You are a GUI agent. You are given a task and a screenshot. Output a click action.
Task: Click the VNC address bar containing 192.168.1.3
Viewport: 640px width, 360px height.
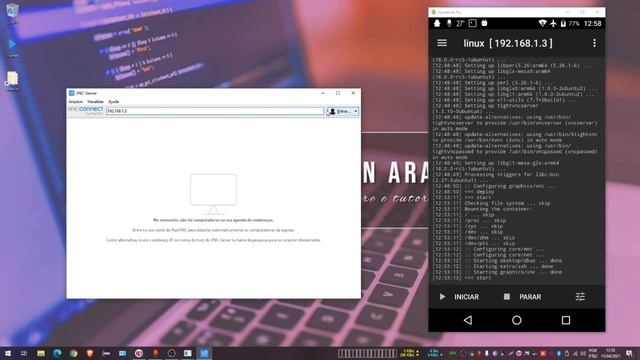click(x=215, y=111)
